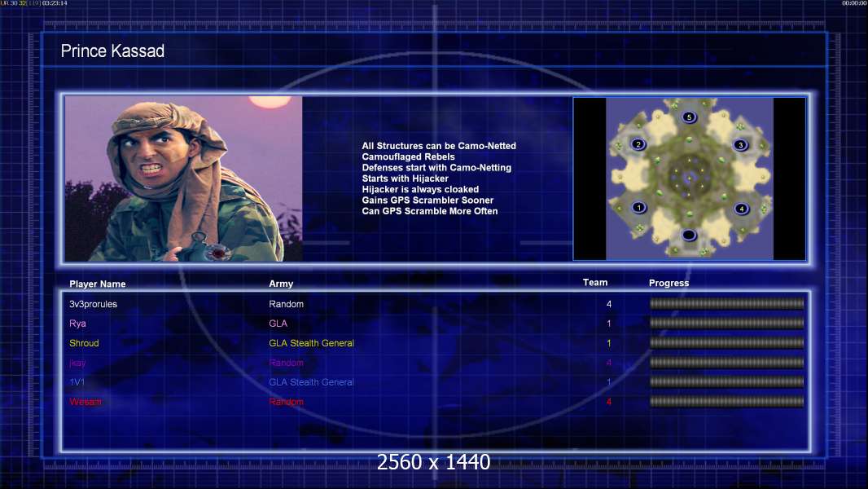
Task: Click 'Gains GPS Scrambler Sooner' line
Action: [428, 200]
